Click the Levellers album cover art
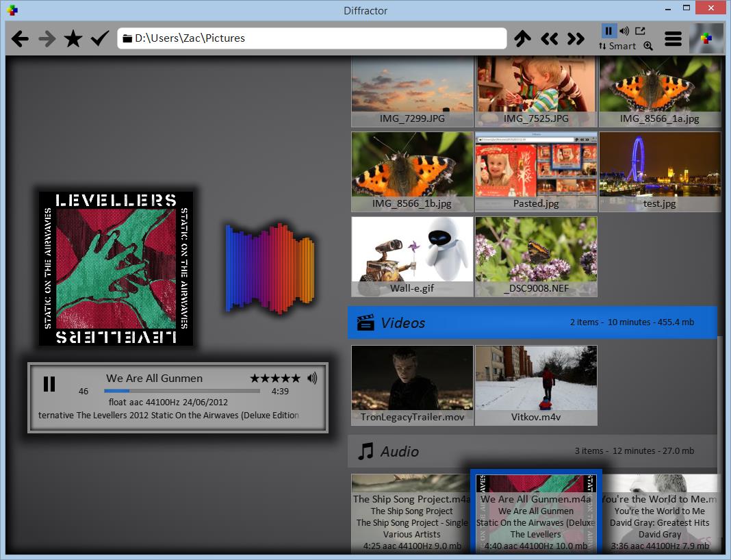731x560 pixels. click(x=116, y=268)
